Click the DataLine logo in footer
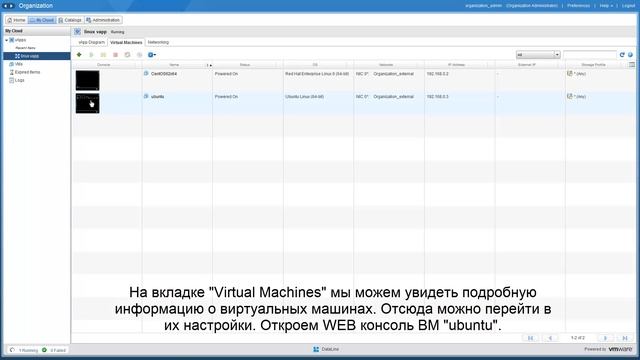640x360 pixels. tap(326, 349)
